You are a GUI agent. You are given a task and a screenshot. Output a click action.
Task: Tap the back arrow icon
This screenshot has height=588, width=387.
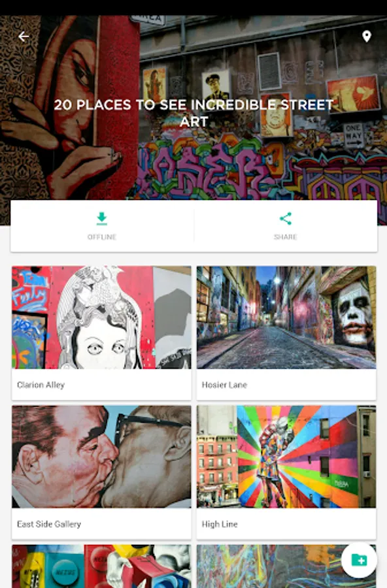click(24, 37)
